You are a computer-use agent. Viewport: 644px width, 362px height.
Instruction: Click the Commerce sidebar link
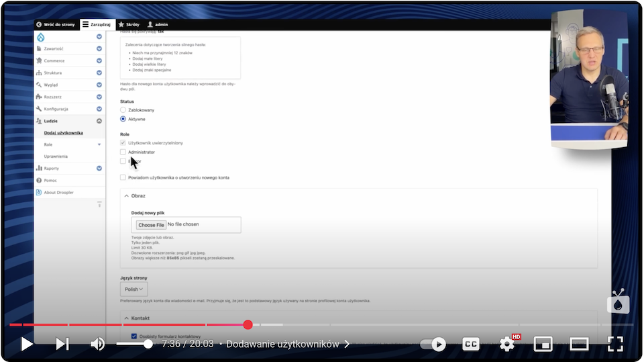click(x=54, y=60)
